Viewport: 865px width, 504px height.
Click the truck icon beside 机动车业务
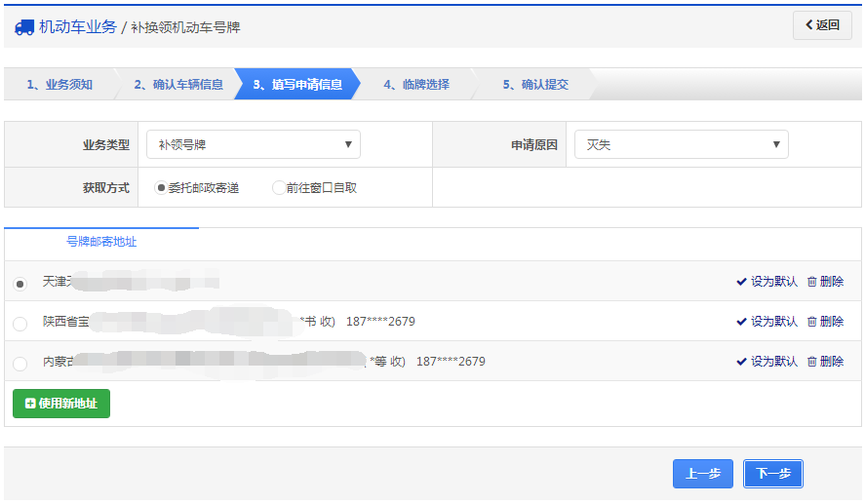click(x=24, y=27)
